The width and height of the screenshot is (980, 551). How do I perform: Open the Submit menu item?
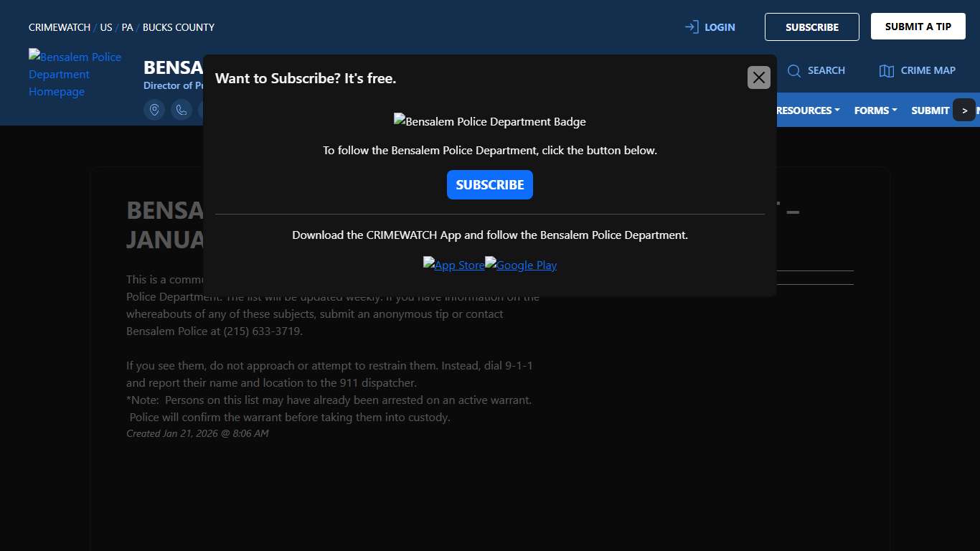click(930, 110)
